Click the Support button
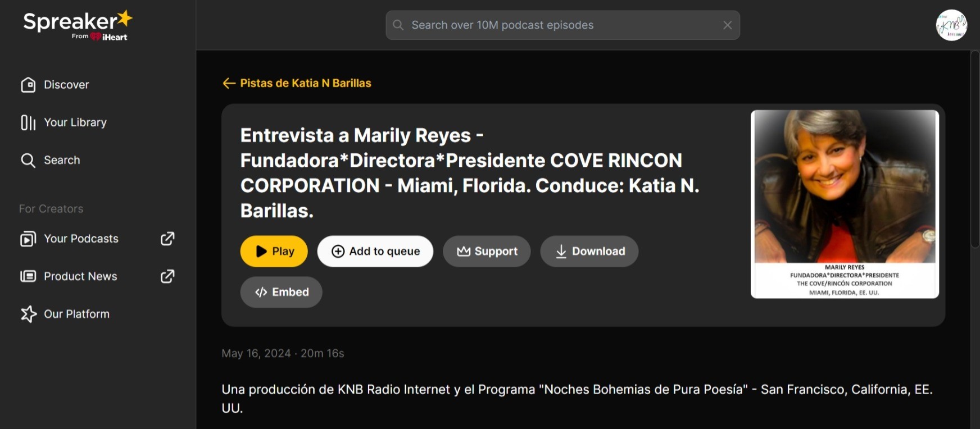Image resolution: width=980 pixels, height=429 pixels. 487,251
